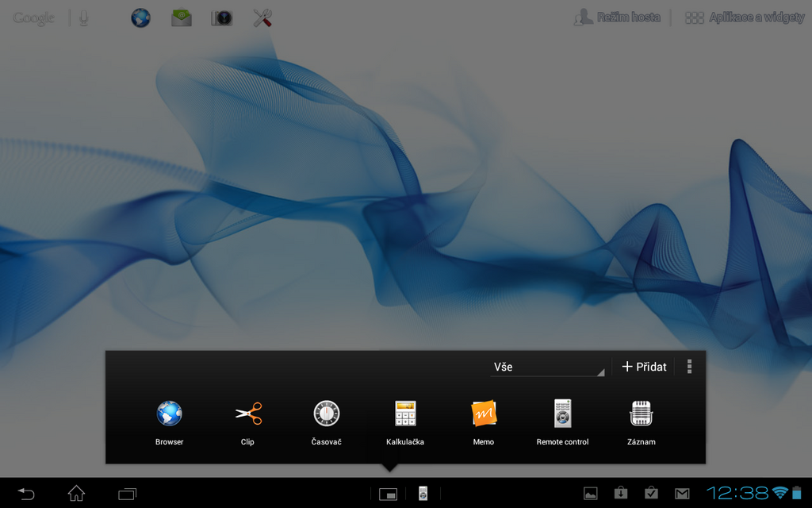The height and width of the screenshot is (508, 812).
Task: Open the Browser app in the widget tray
Action: (x=168, y=413)
